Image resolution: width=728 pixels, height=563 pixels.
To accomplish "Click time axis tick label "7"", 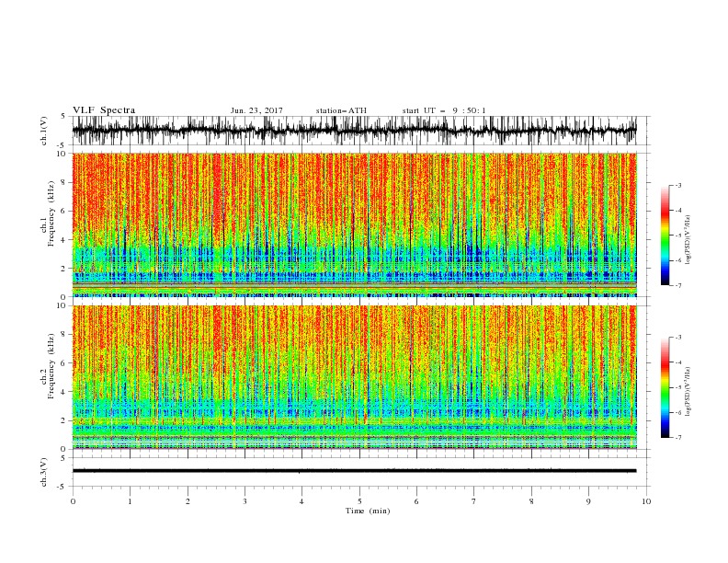I will pyautogui.click(x=474, y=501).
